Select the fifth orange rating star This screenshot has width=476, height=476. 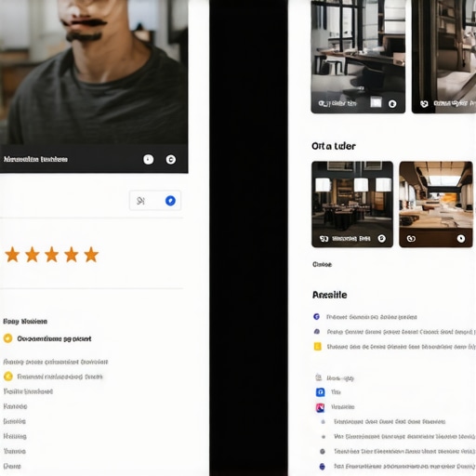[91, 255]
